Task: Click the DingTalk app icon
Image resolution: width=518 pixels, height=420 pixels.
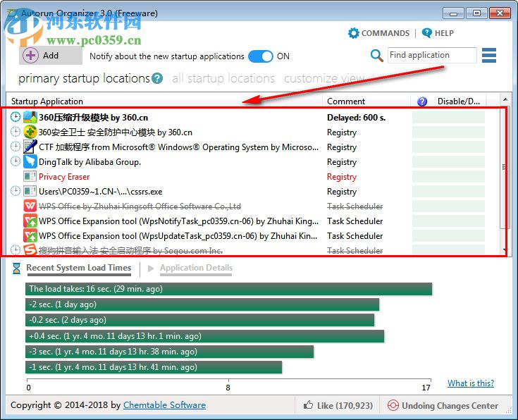Action: [30, 161]
